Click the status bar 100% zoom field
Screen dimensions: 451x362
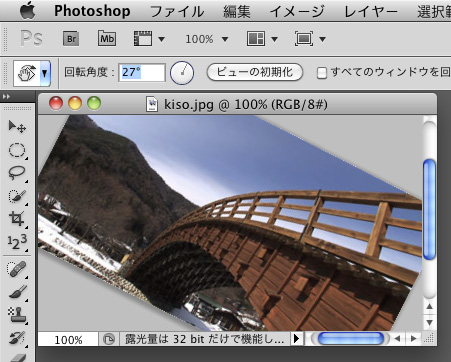click(68, 339)
